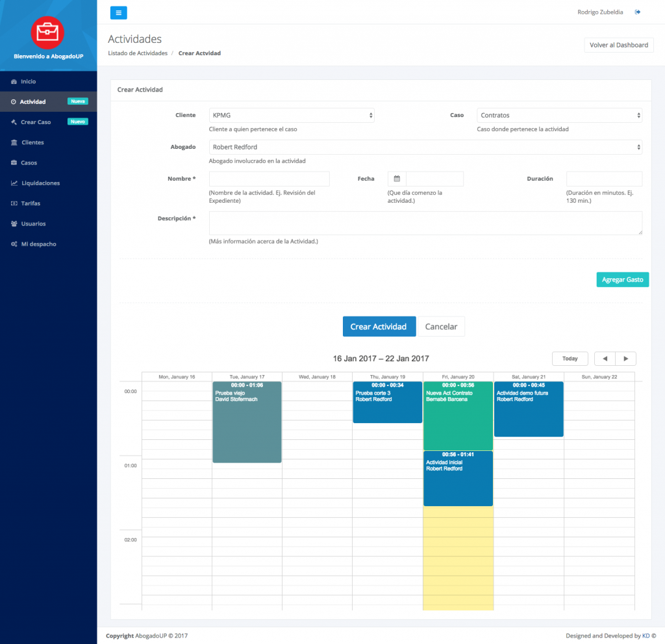Click the calendar icon in Fecha field
The image size is (665, 644).
[397, 179]
